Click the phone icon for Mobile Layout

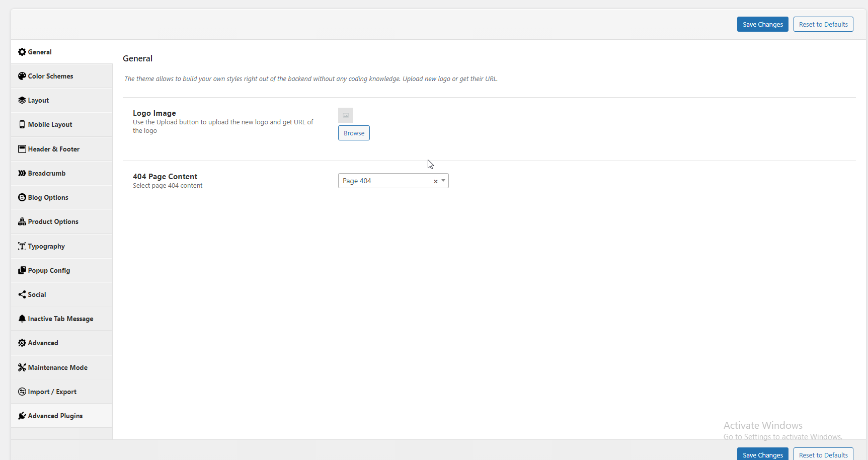22,124
